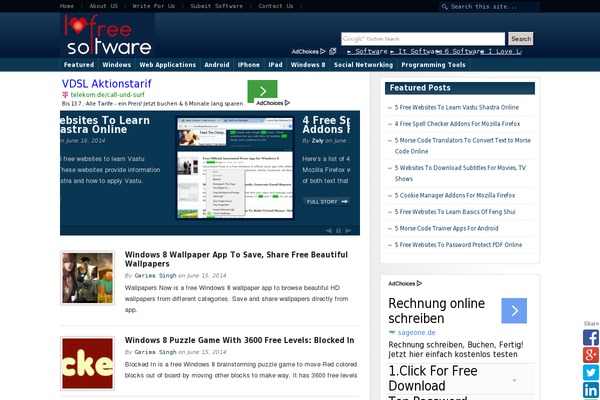Click the Google Custom Search field
Screen dimensions: 600x400
(x=423, y=39)
